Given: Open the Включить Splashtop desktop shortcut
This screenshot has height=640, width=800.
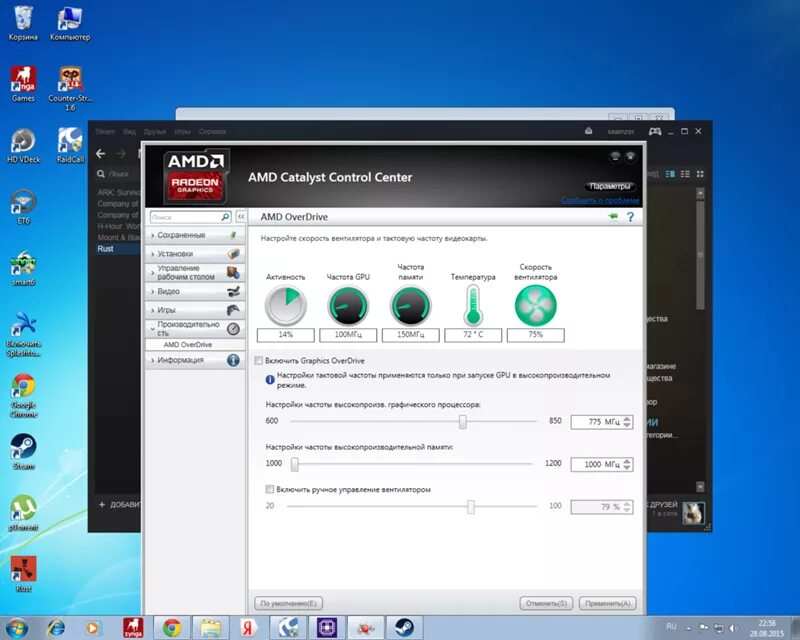Looking at the screenshot, I should [23, 334].
